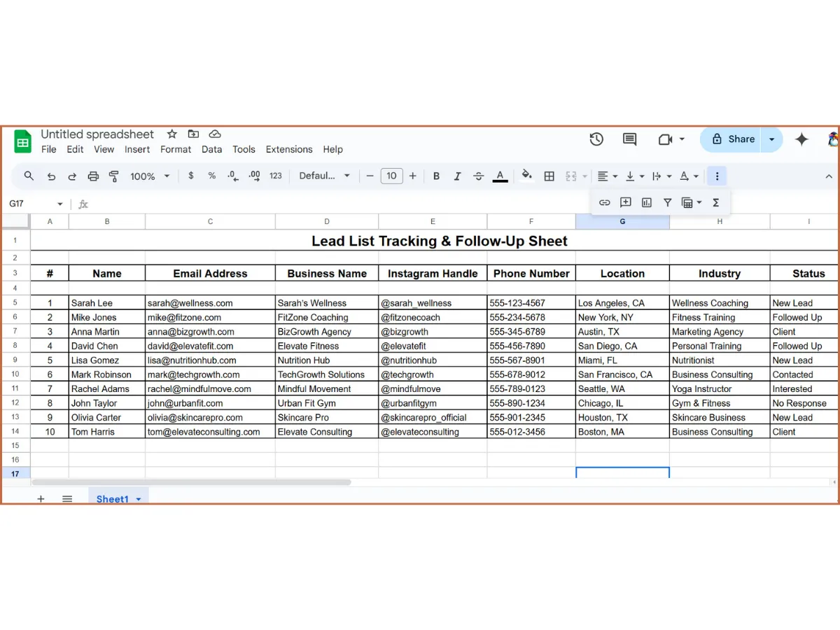Open the Insert menu
Screen dimensions: 840x630
coord(137,149)
